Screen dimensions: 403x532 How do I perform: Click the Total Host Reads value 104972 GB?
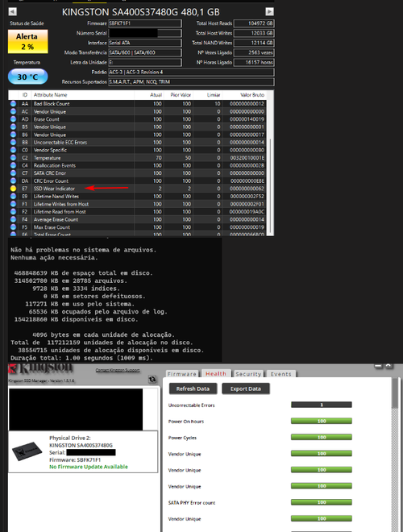tap(254, 23)
